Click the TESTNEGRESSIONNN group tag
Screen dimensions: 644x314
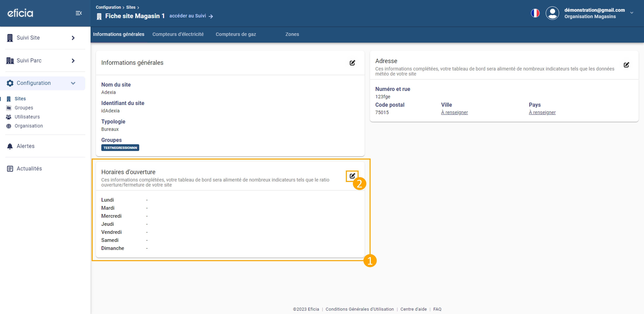click(x=120, y=148)
